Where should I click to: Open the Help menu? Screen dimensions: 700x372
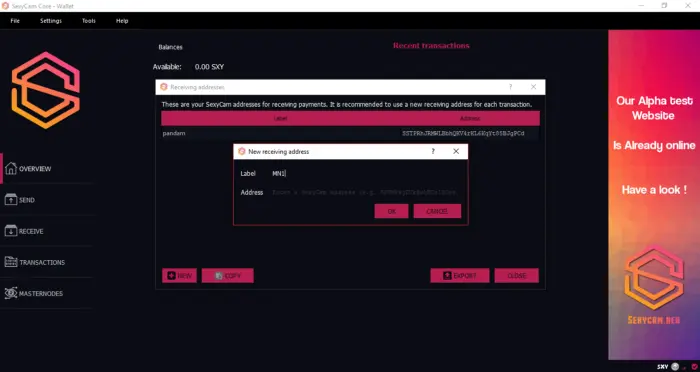[x=122, y=21]
